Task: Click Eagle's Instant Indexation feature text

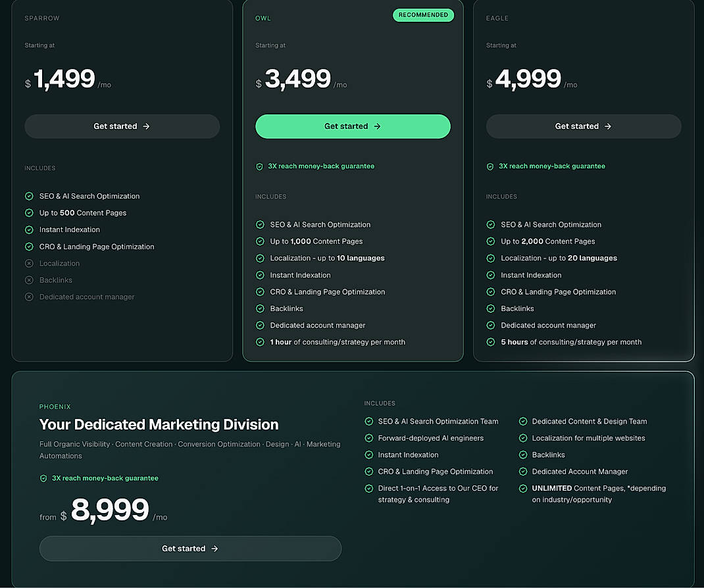Action: click(x=531, y=275)
